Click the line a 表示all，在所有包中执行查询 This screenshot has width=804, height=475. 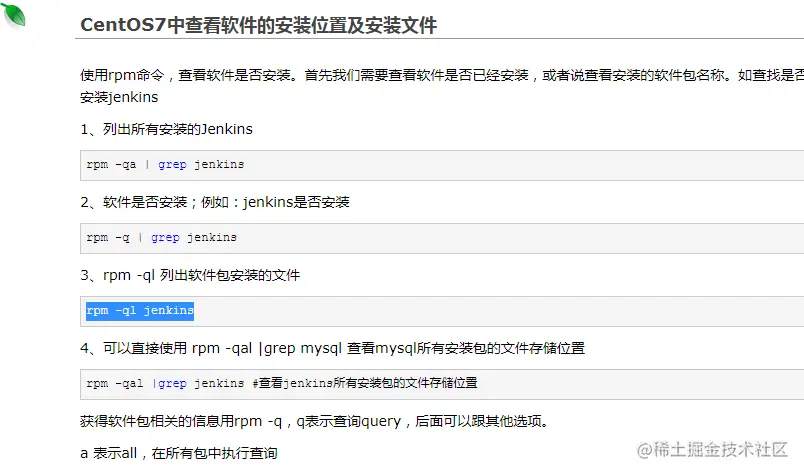click(178, 453)
